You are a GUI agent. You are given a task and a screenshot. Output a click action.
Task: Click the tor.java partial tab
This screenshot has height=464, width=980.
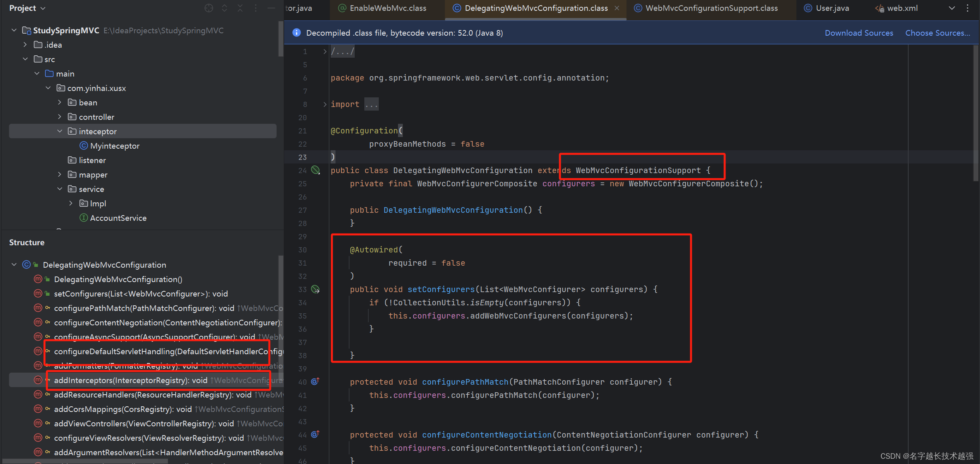(x=299, y=8)
